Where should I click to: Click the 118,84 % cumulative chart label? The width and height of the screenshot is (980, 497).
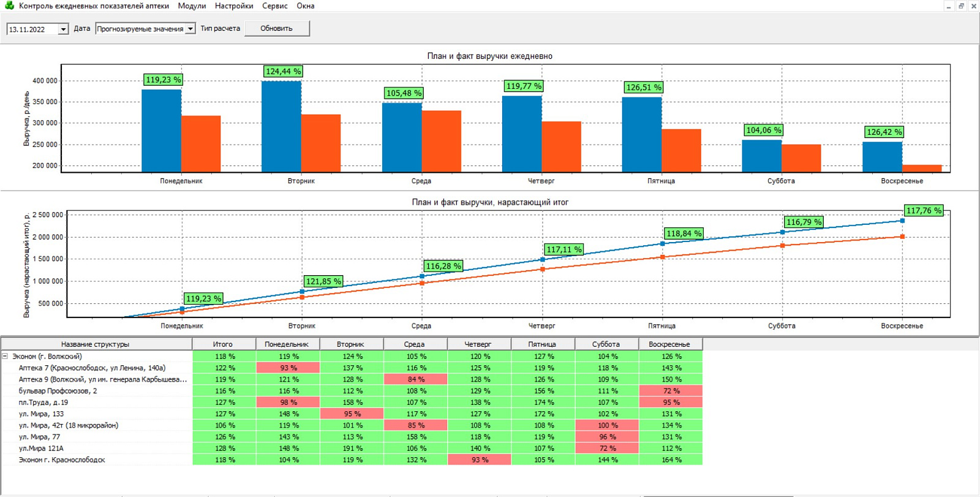(684, 233)
